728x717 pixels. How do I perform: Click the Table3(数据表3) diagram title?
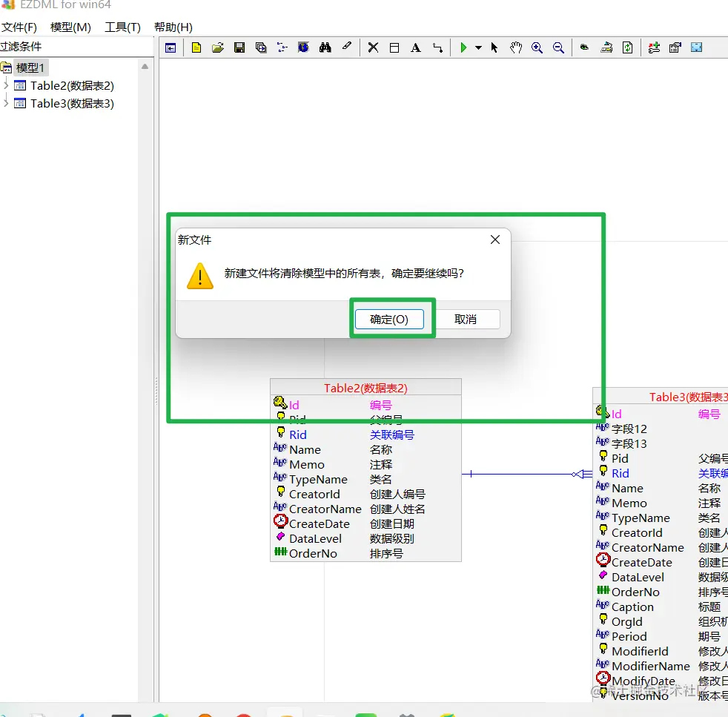pos(688,397)
